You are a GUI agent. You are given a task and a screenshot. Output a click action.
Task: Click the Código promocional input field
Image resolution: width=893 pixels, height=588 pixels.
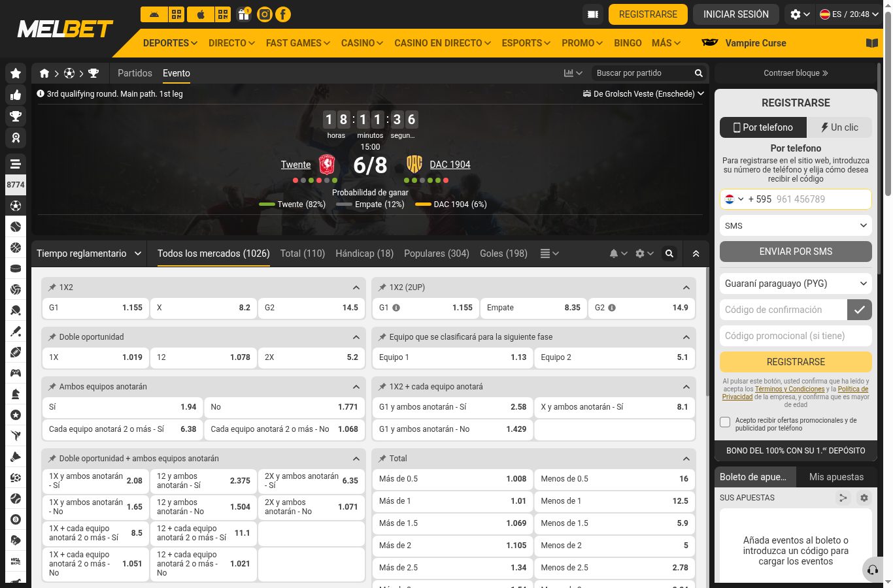(796, 336)
